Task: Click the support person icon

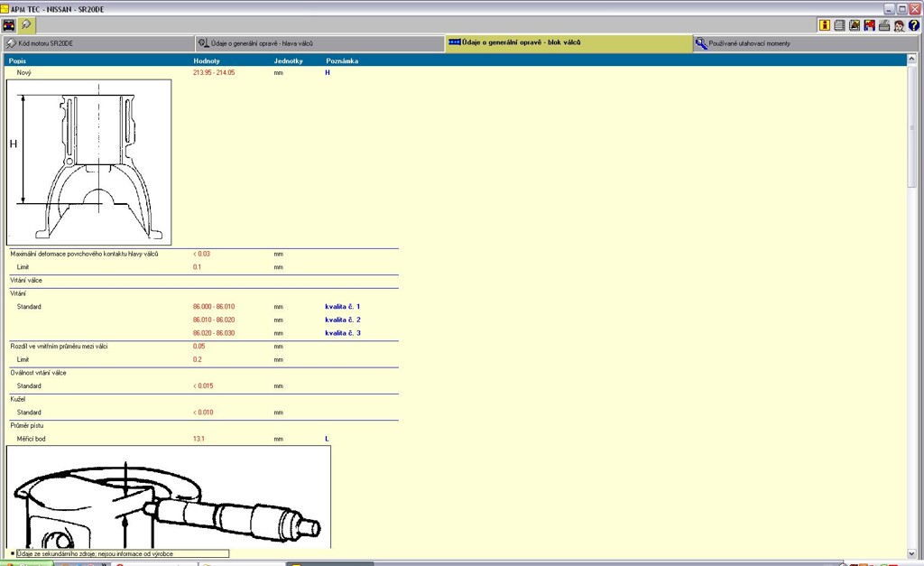Action: pos(899,25)
